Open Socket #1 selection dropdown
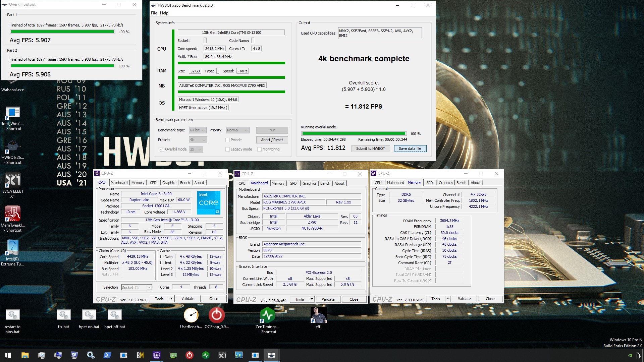The width and height of the screenshot is (644, 362). [137, 287]
